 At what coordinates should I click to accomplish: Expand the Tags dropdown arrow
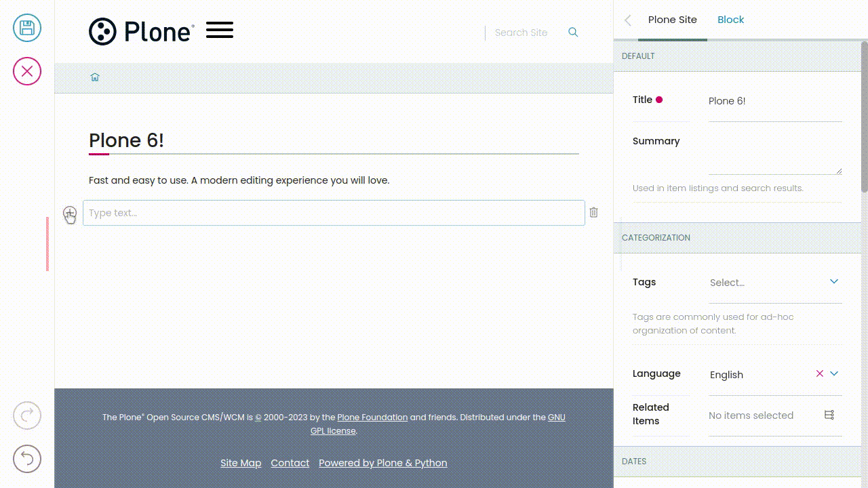tap(834, 281)
